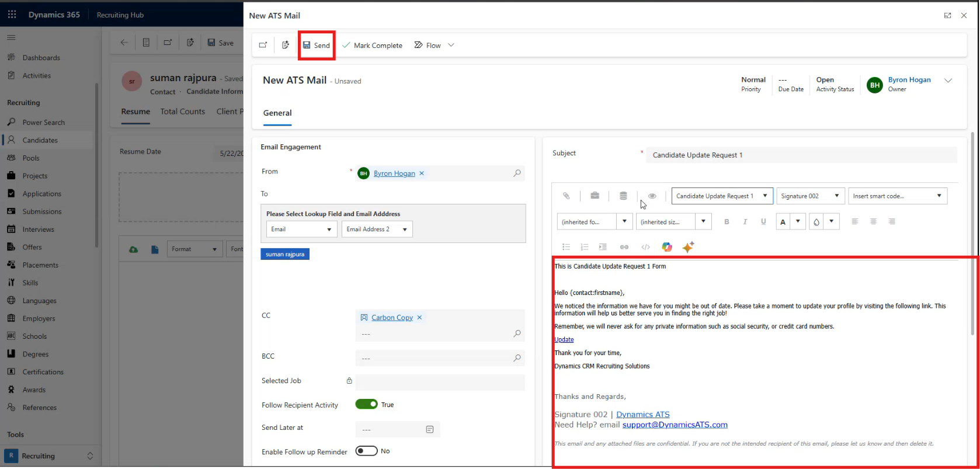Click the briefcase icon in editor toolbar
Viewport: 980px width, 469px height.
(x=595, y=196)
